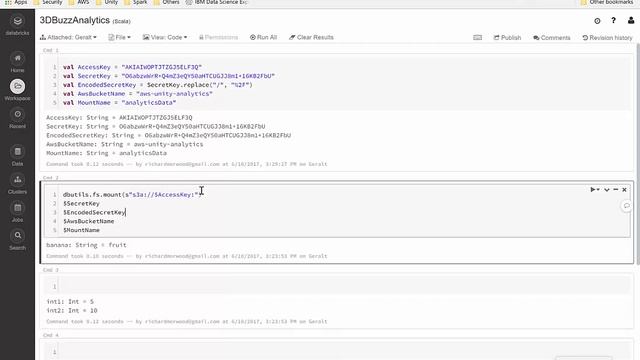Viewport: 640px width, 360px height.
Task: Open the question mark help menu
Action: pyautogui.click(x=613, y=20)
